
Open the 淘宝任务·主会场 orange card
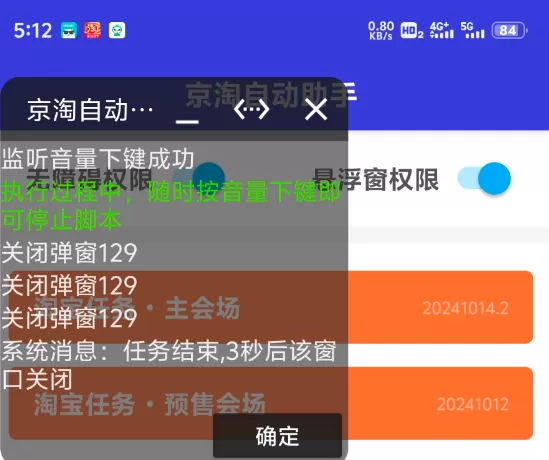271,307
